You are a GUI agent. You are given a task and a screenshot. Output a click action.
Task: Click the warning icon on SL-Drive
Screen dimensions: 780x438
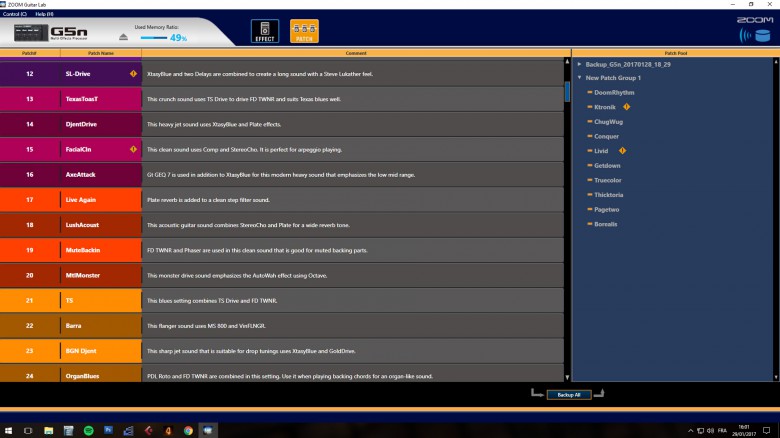133,74
